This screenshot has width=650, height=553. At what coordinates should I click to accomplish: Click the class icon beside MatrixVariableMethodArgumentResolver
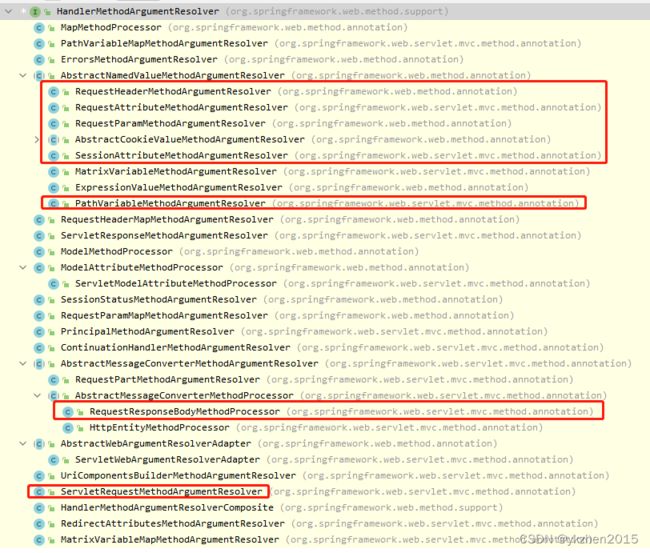[x=53, y=172]
